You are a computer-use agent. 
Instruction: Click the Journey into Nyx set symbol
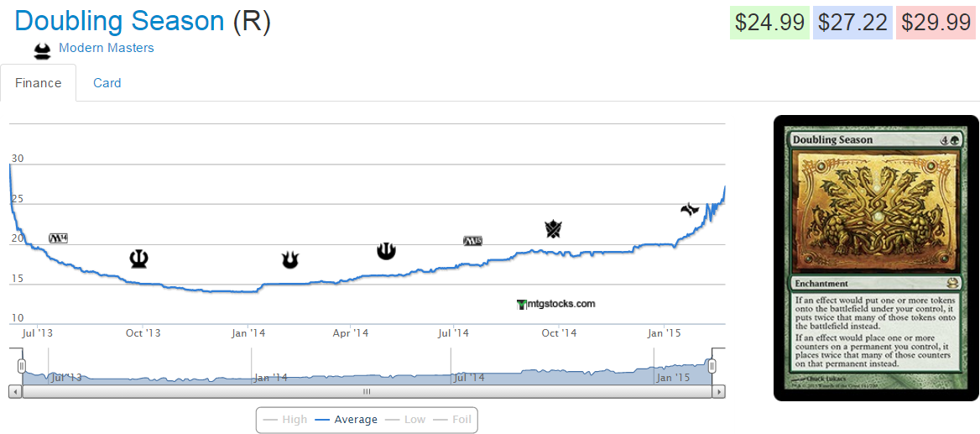coord(386,250)
